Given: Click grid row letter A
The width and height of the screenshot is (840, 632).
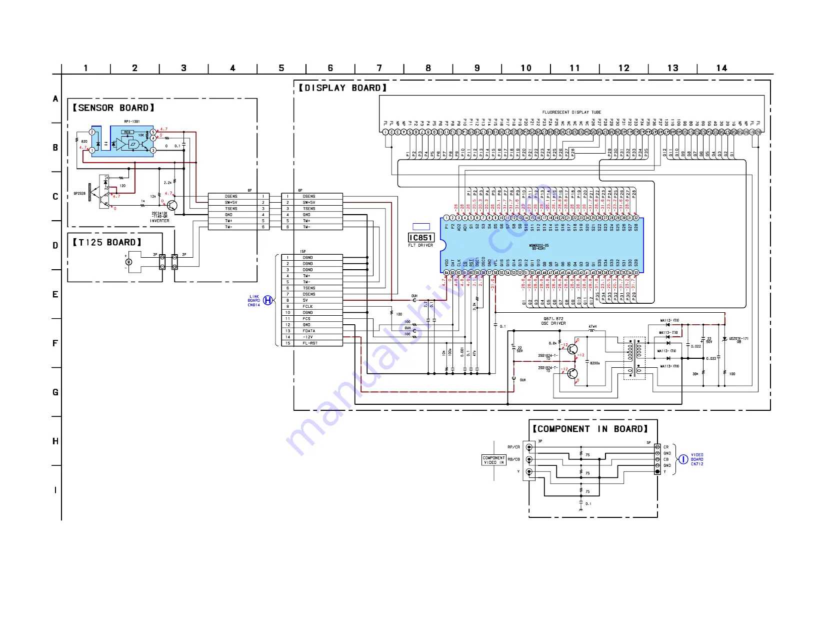Looking at the screenshot, I should [55, 99].
